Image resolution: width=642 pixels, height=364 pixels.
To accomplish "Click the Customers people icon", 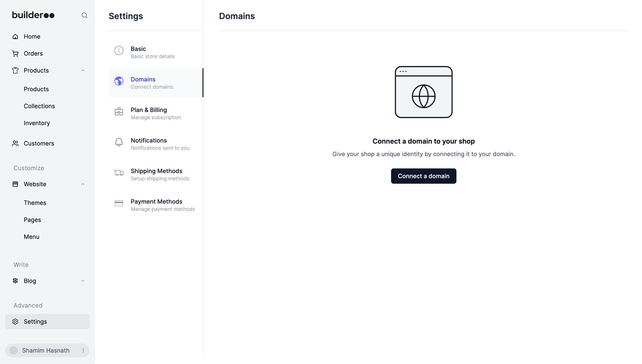I will [15, 143].
